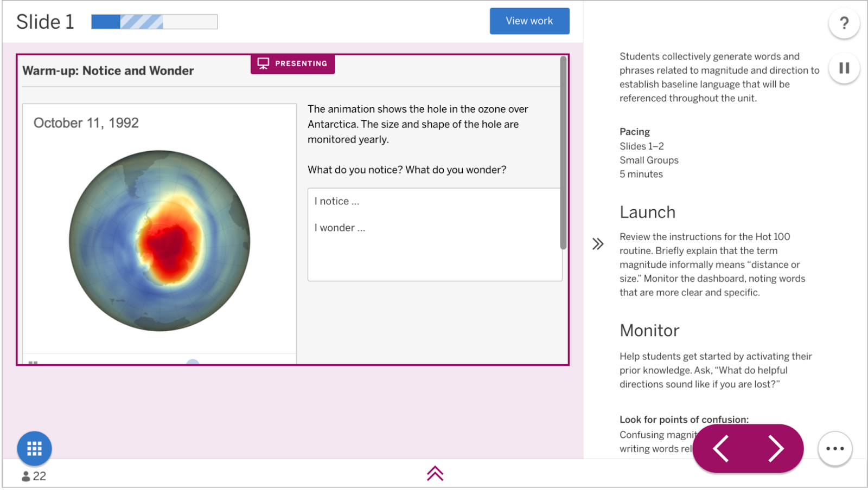The image size is (868, 490).
Task: Click the Slide 1 title
Action: (x=45, y=22)
